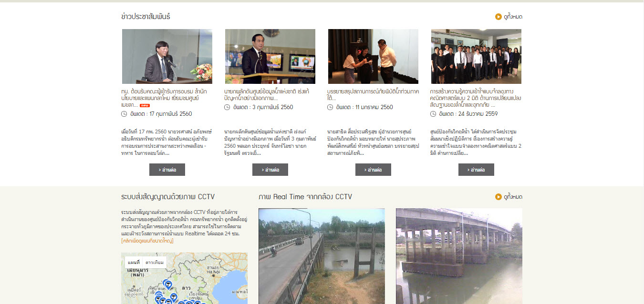Open headline about การสร้างความรู้ความเข้าใจแบบจำลอง
This screenshot has height=304, width=644.
click(476, 98)
